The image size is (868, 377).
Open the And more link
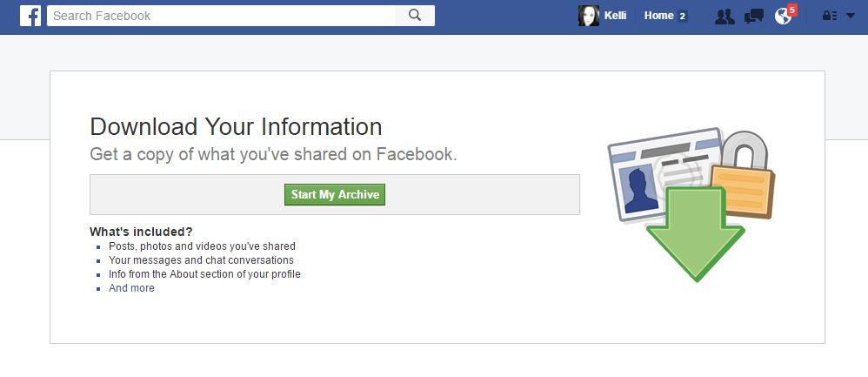131,288
